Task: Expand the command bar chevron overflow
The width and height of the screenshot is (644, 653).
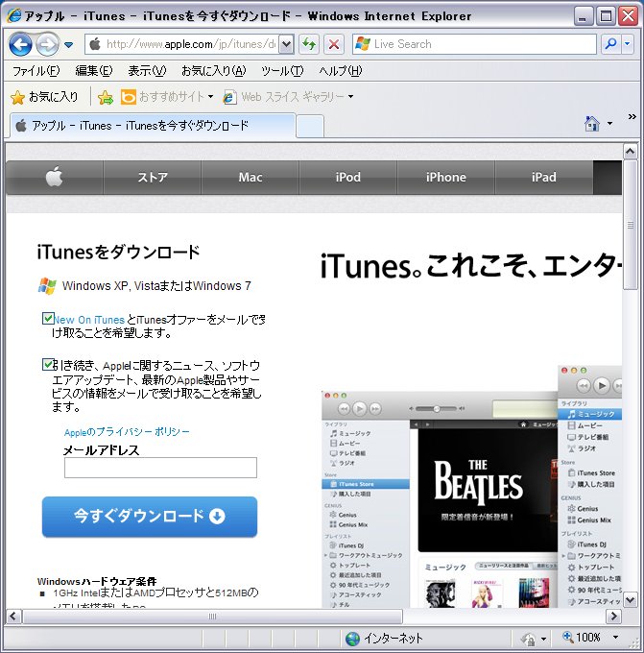Action: pyautogui.click(x=632, y=116)
